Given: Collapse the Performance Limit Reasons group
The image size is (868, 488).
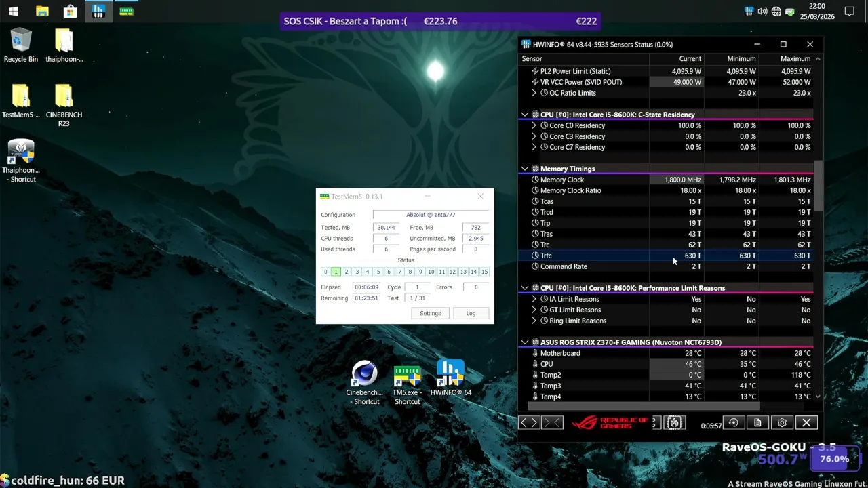Looking at the screenshot, I should tap(524, 288).
